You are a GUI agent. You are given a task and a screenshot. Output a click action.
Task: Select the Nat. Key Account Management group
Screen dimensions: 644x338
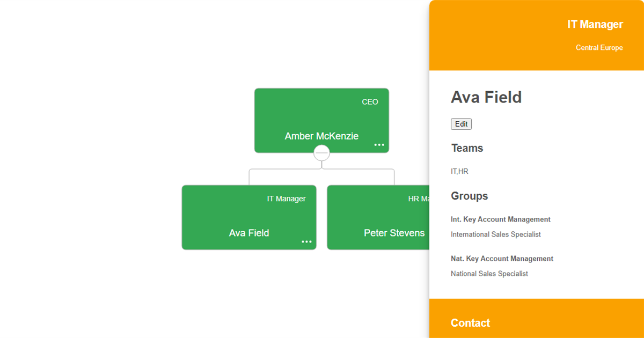point(502,259)
